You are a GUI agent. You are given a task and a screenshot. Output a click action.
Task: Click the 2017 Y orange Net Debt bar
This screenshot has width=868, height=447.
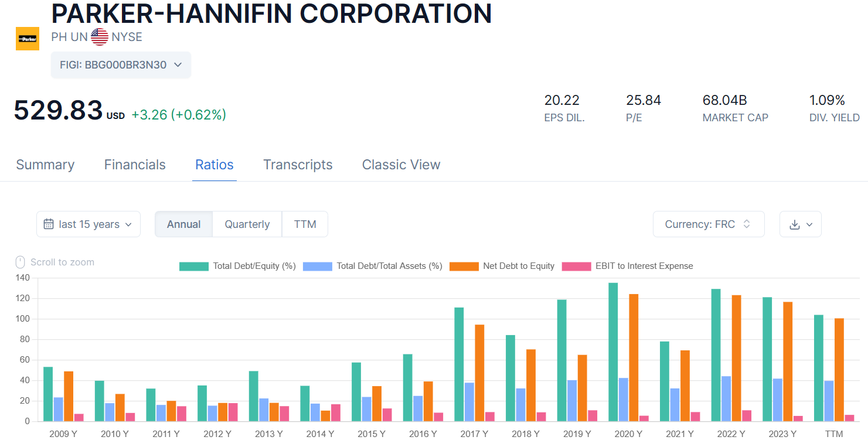tap(479, 373)
